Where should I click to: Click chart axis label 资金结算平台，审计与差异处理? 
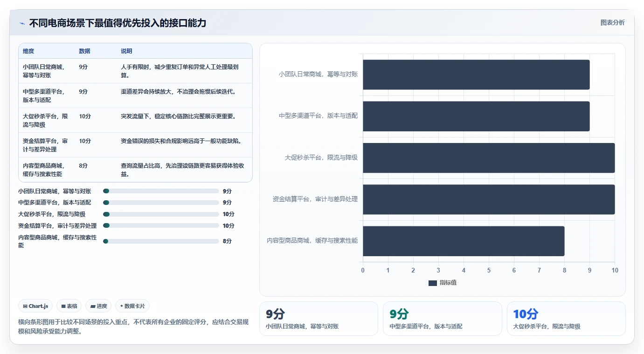315,199
